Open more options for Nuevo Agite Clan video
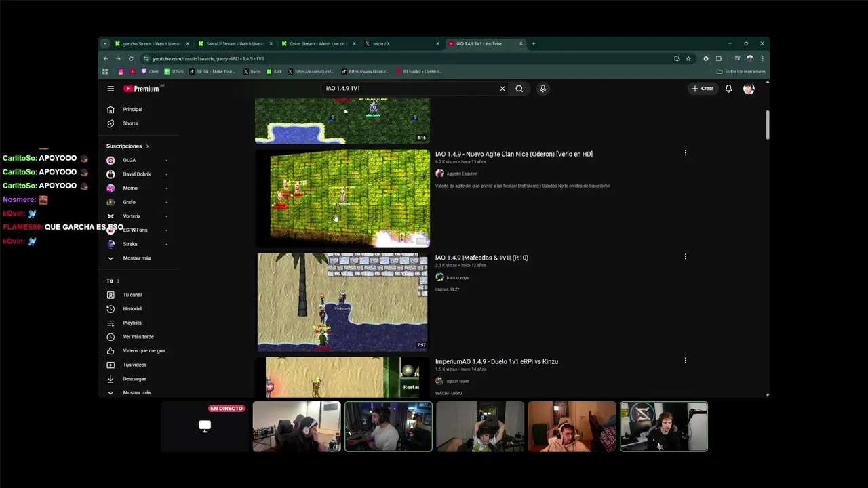This screenshot has width=868, height=488. tap(685, 153)
